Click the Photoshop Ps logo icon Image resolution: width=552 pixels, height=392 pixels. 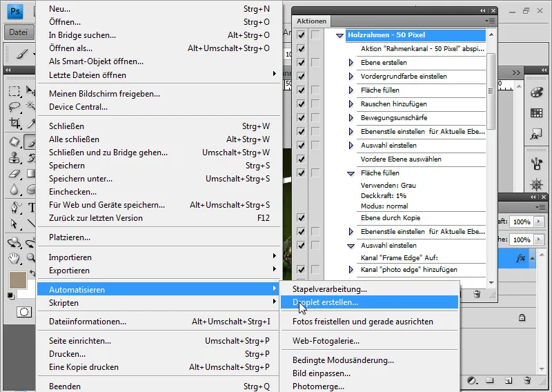coord(15,11)
